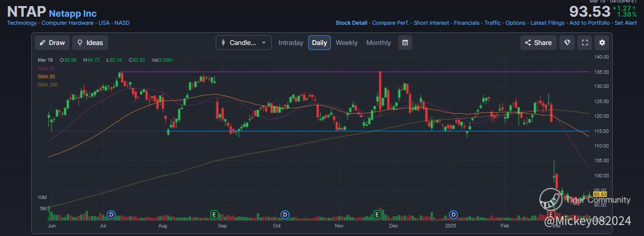Open the NASD exchange link

click(x=122, y=23)
